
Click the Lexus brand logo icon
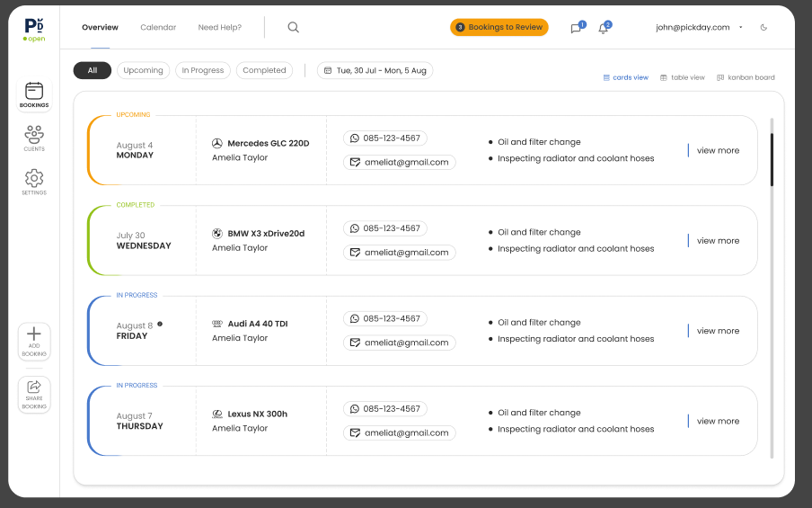click(217, 414)
